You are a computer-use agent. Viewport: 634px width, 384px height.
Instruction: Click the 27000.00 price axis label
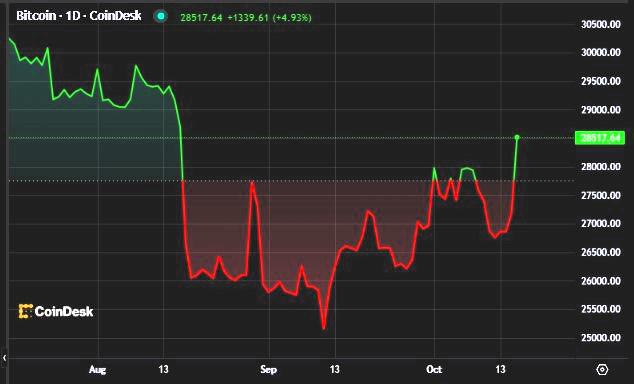tap(600, 224)
